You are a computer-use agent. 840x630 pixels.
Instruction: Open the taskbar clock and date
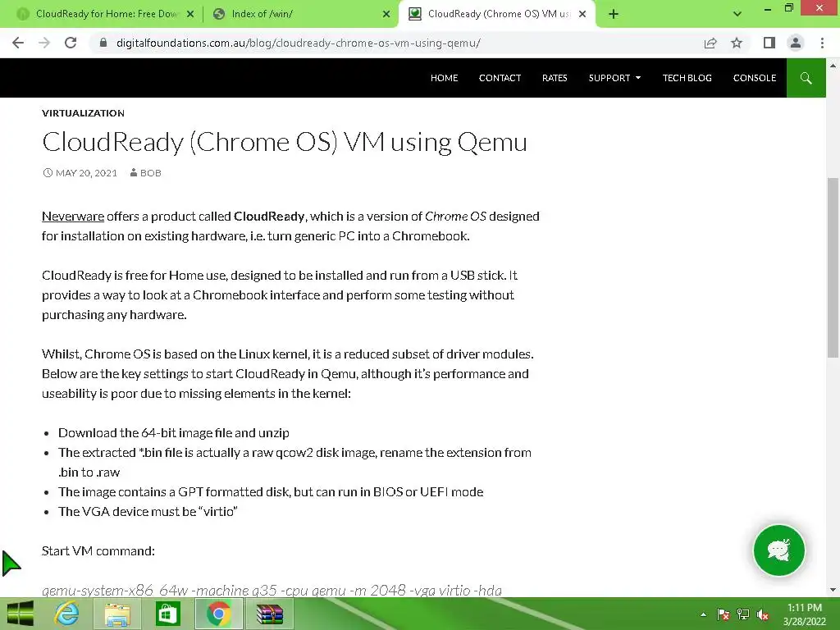(x=804, y=614)
